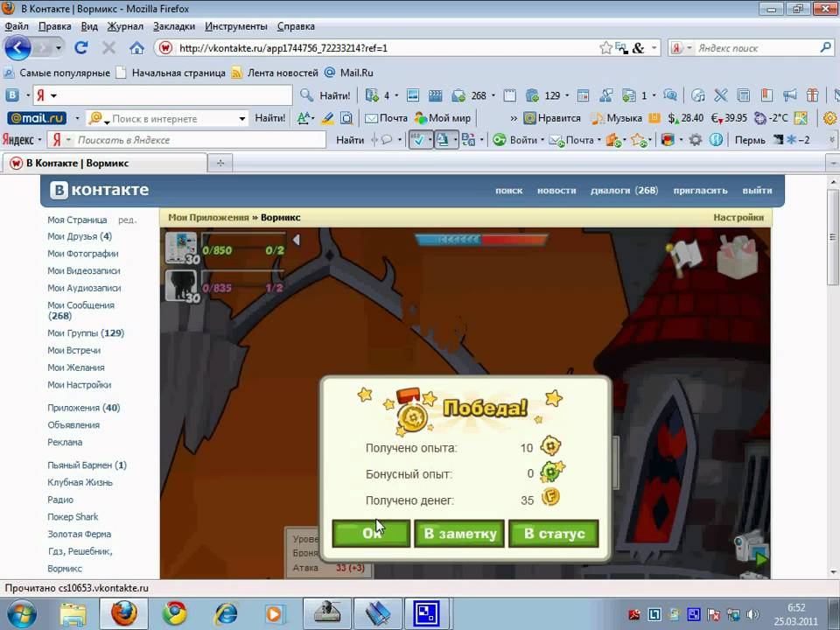Click the Почта envelope in mail.ru toolbar
This screenshot has height=630, width=840.
pos(386,118)
